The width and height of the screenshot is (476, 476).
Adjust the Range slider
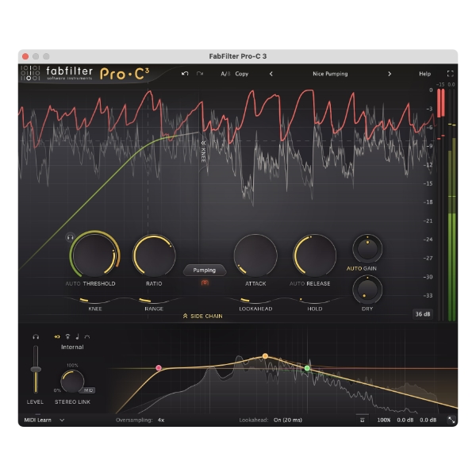[154, 301]
